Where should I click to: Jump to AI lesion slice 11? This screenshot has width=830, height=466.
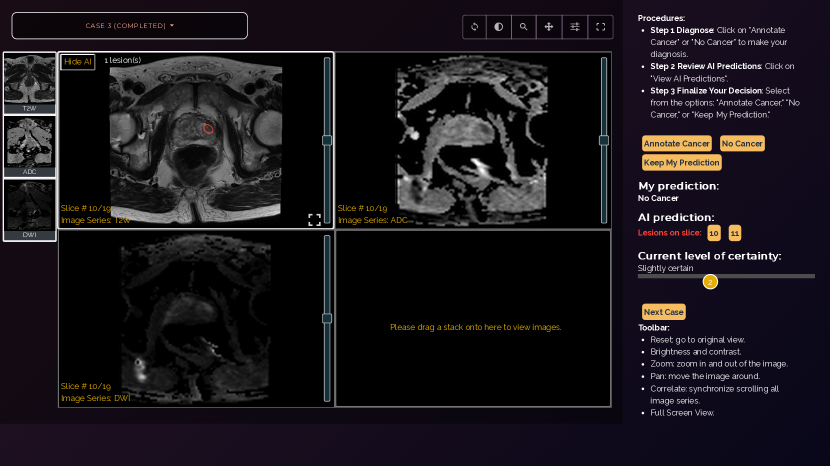pyautogui.click(x=735, y=233)
